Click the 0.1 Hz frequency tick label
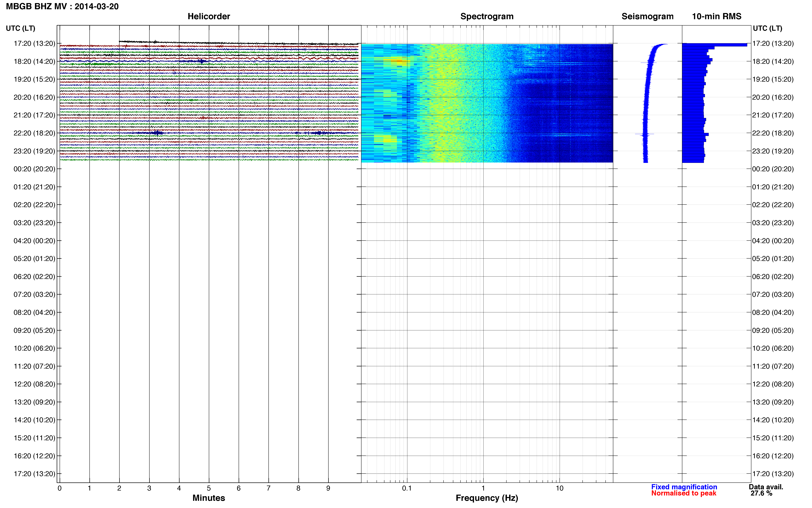812x508 pixels. click(x=407, y=488)
